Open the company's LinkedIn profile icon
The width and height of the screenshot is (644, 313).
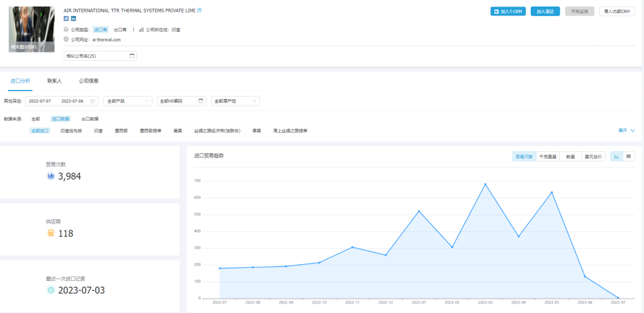73,19
